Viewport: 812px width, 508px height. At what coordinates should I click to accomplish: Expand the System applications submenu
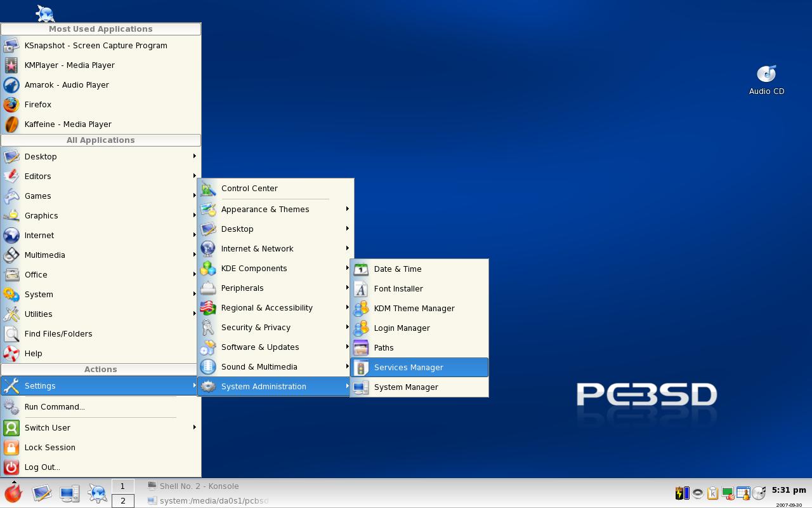pos(101,294)
